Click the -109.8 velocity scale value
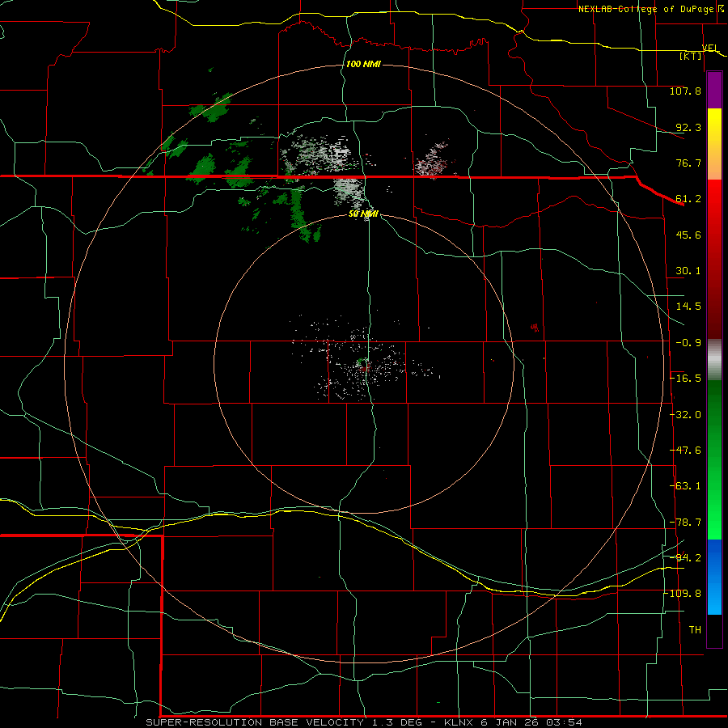The width and height of the screenshot is (728, 728). (684, 594)
